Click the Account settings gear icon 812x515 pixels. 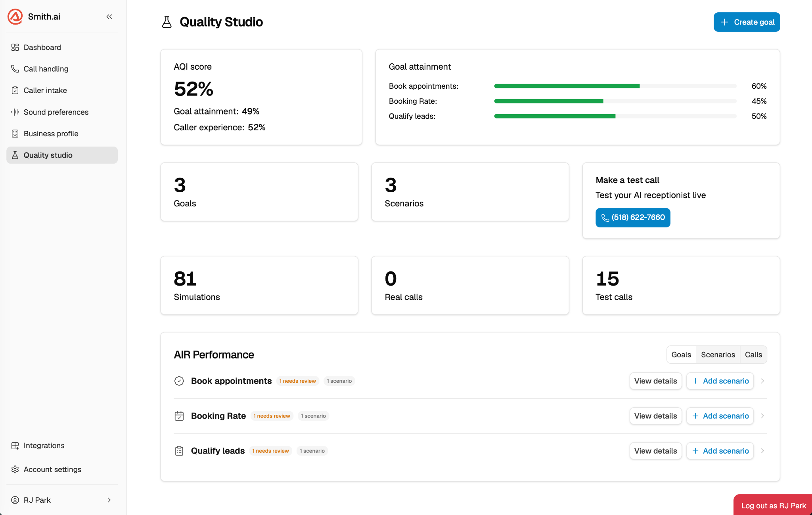pyautogui.click(x=15, y=469)
